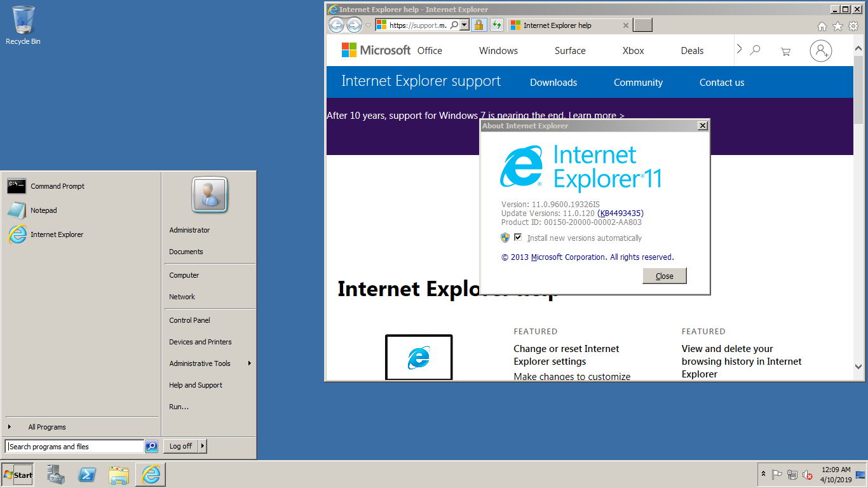Screen dimensions: 868x488
Task: Click the Learn more link in Windows 7 banner
Action: 597,116
